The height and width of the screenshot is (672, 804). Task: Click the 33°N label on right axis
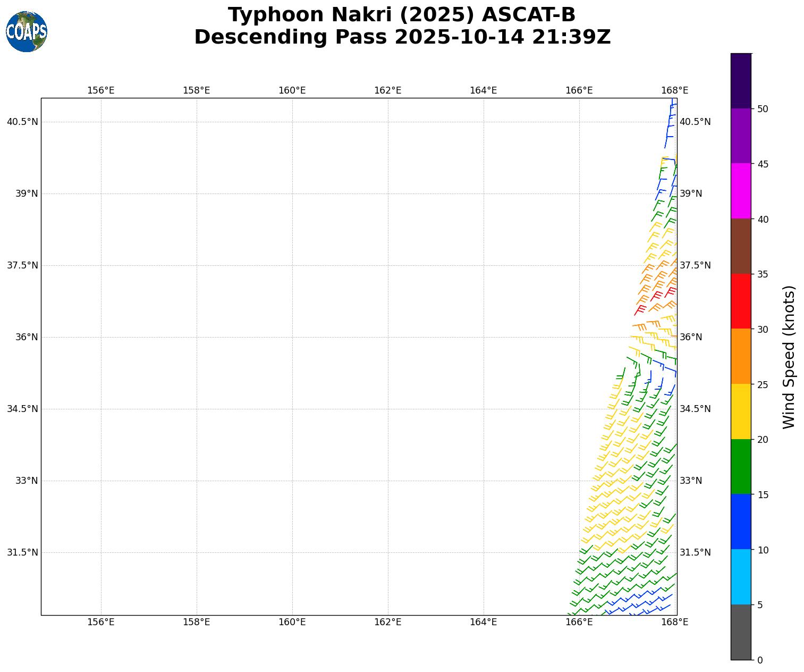(691, 481)
